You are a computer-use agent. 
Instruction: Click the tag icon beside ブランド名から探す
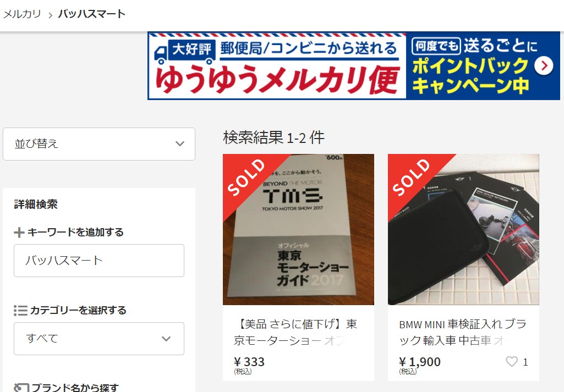point(21,388)
